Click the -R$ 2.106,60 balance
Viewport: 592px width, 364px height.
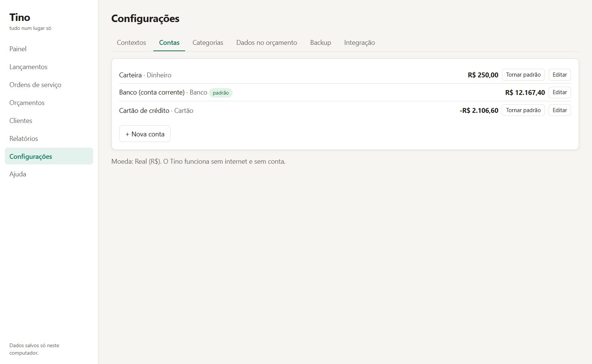click(479, 111)
